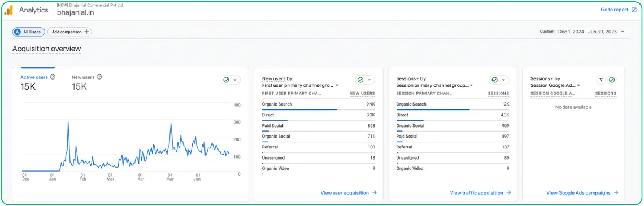Viewport: 644px width, 206px height.
Task: Open the Go to report external link
Action: (x=619, y=10)
